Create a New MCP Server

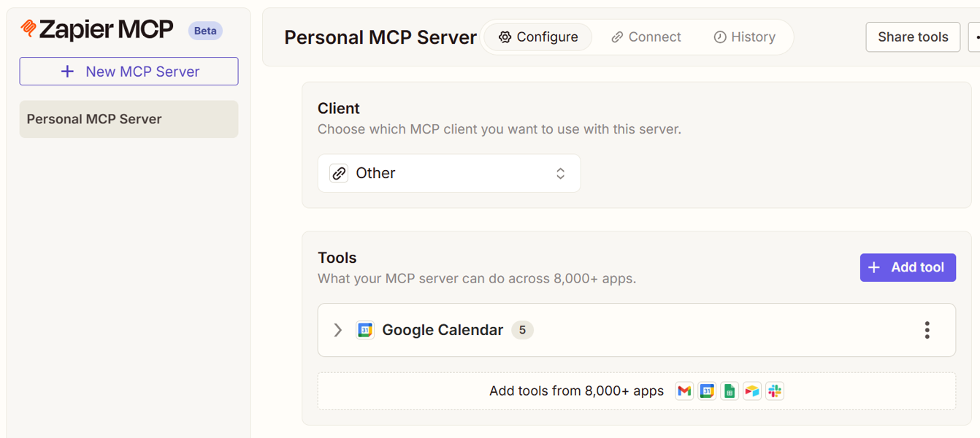129,71
